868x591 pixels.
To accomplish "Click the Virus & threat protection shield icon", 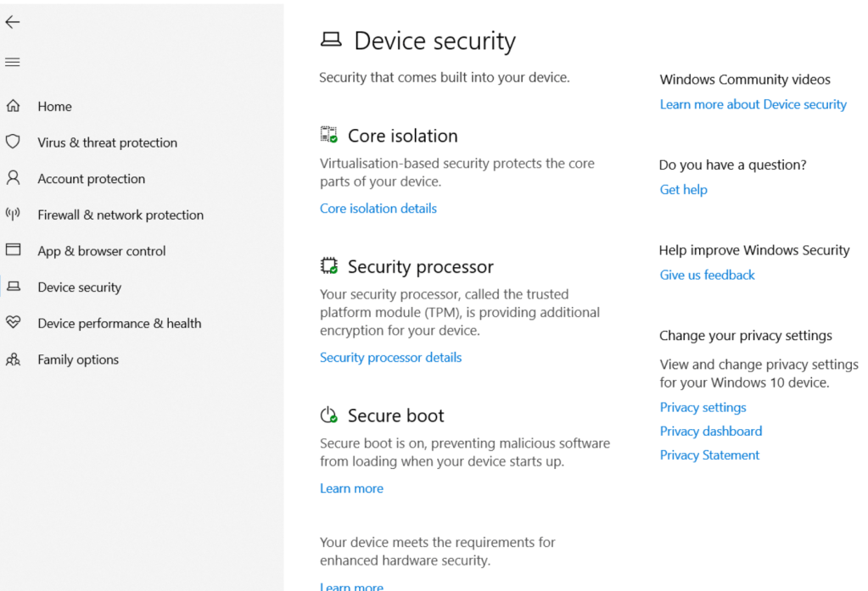I will 13,142.
